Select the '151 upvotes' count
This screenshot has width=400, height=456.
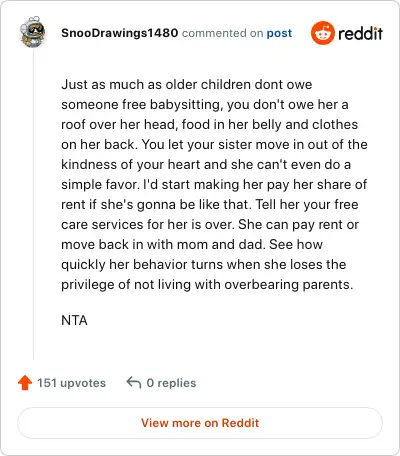(71, 383)
